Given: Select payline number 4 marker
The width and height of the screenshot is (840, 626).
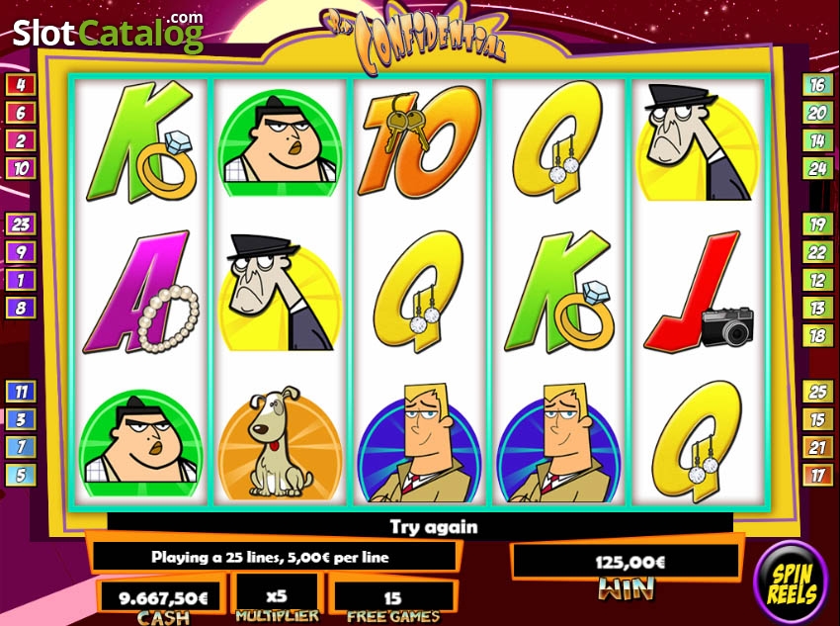Looking at the screenshot, I should click(x=21, y=85).
